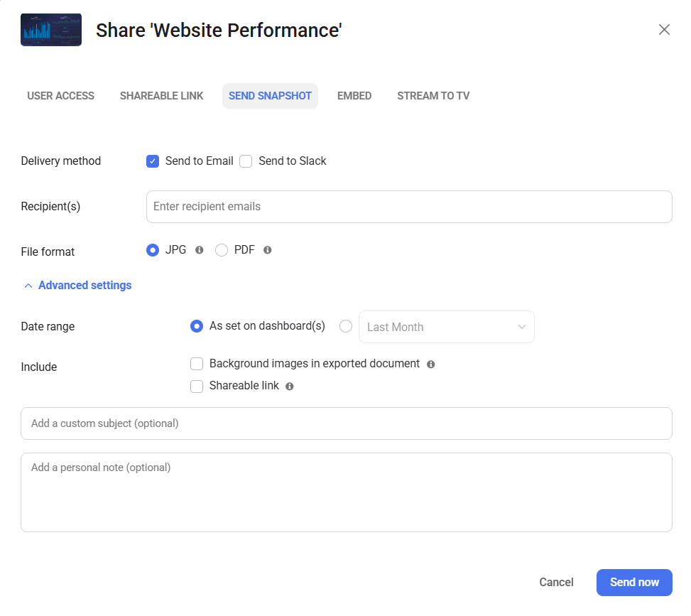Click the Background images info icon

(430, 364)
